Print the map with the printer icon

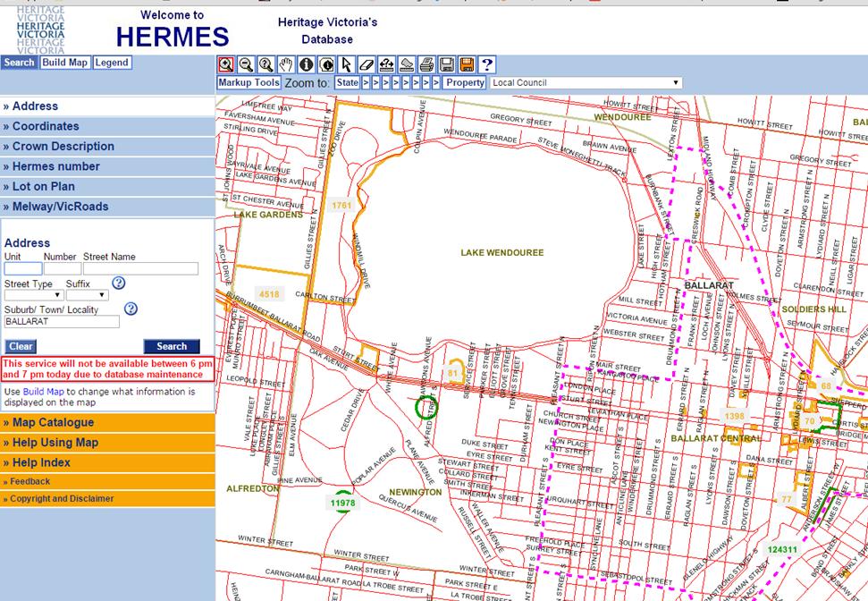[426, 64]
